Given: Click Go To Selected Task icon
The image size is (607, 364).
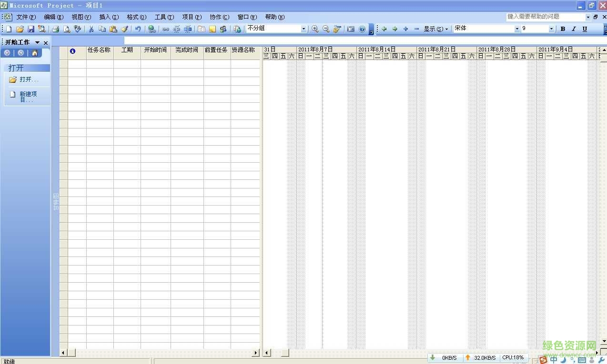Looking at the screenshot, I should click(x=337, y=29).
